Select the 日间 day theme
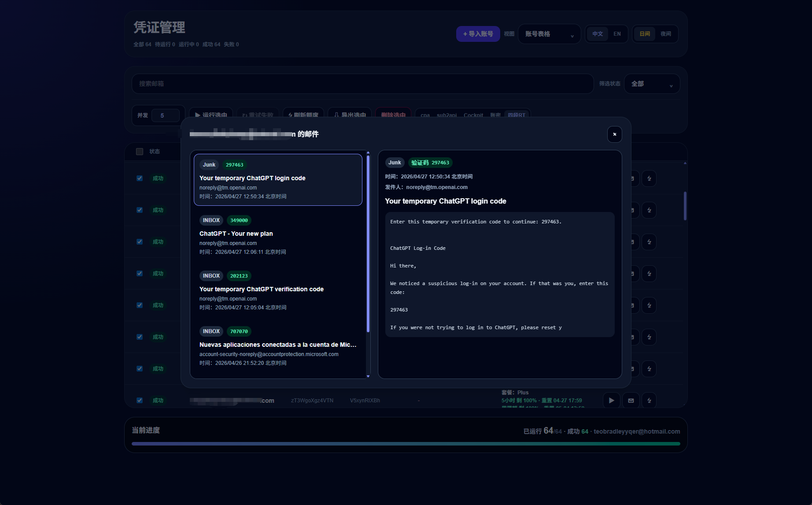Screen dimensions: 812x505 pyautogui.click(x=645, y=34)
